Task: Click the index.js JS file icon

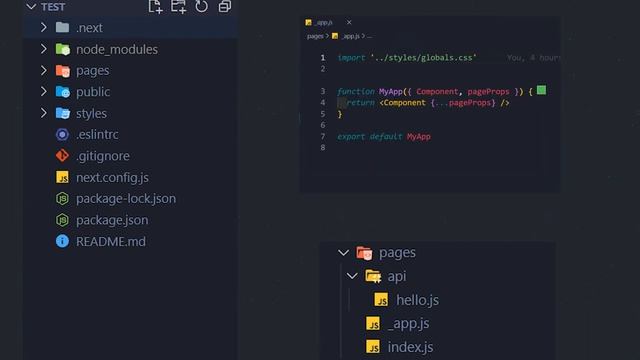Action: (373, 347)
